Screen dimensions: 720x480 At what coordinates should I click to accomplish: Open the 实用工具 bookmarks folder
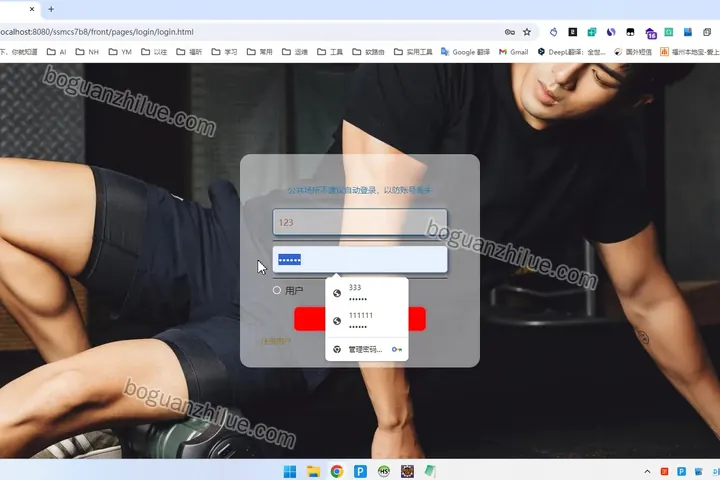(x=413, y=52)
